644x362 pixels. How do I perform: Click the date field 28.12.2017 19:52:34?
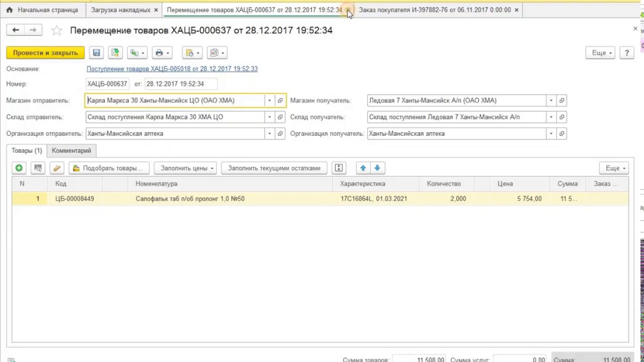pos(181,84)
